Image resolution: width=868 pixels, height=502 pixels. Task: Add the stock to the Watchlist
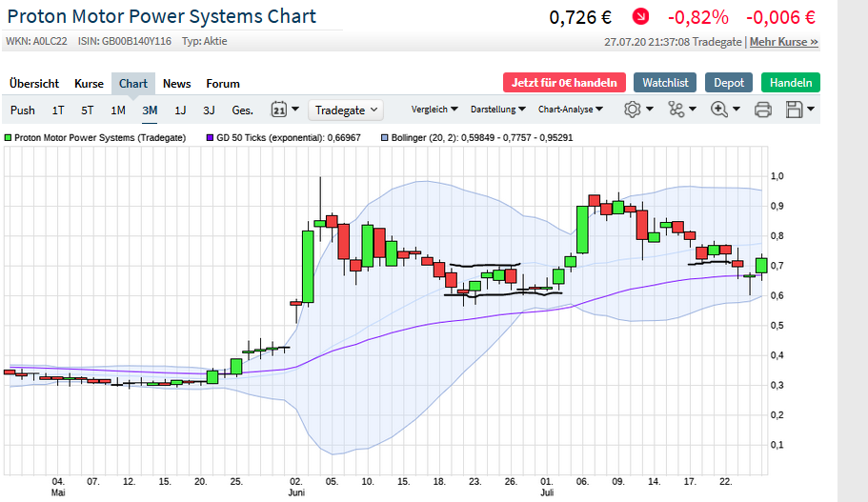click(665, 83)
